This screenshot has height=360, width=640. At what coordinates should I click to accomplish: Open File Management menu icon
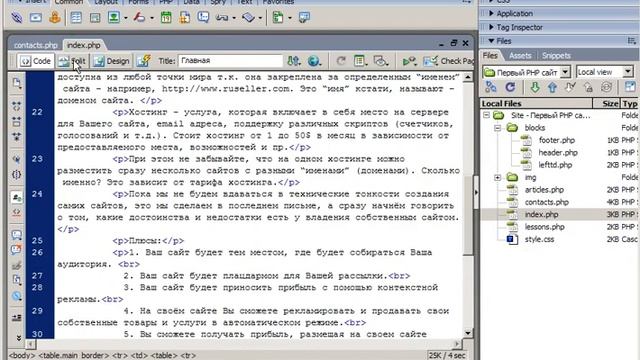(x=293, y=61)
